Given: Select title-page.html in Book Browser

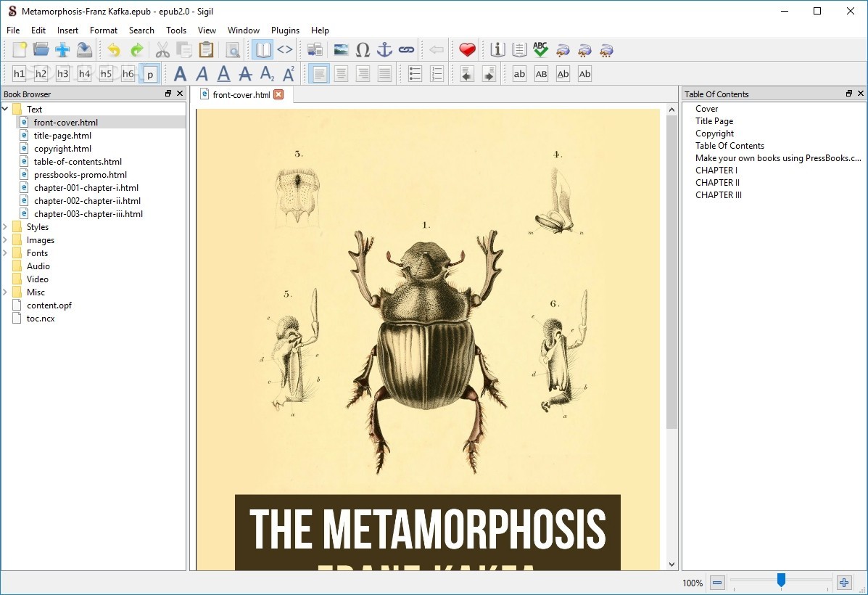Looking at the screenshot, I should coord(62,135).
